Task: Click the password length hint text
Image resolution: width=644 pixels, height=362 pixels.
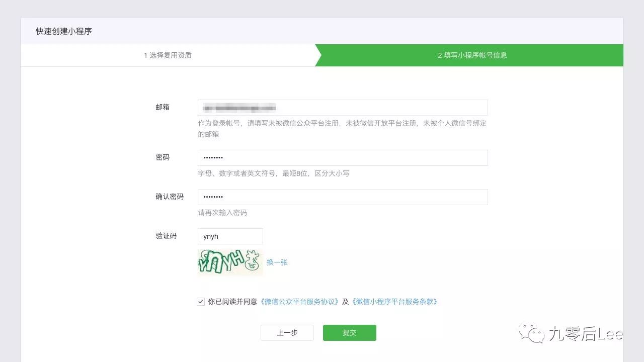Action: [274, 173]
